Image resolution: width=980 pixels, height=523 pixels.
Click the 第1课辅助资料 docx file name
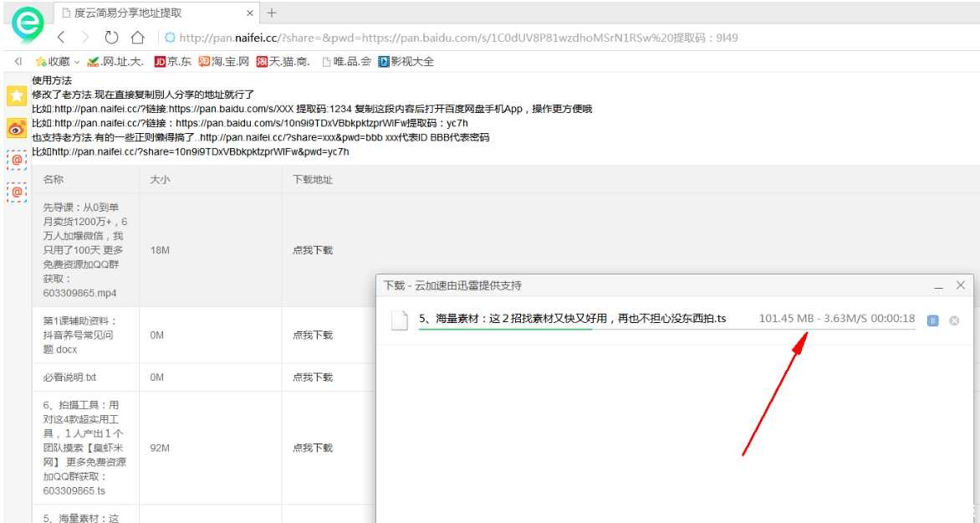[x=80, y=336]
